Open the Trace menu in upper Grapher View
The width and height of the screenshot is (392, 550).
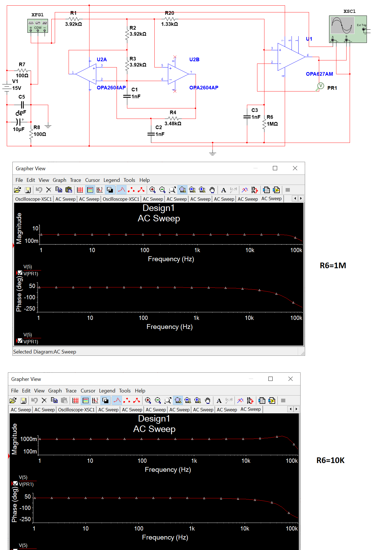click(75, 180)
